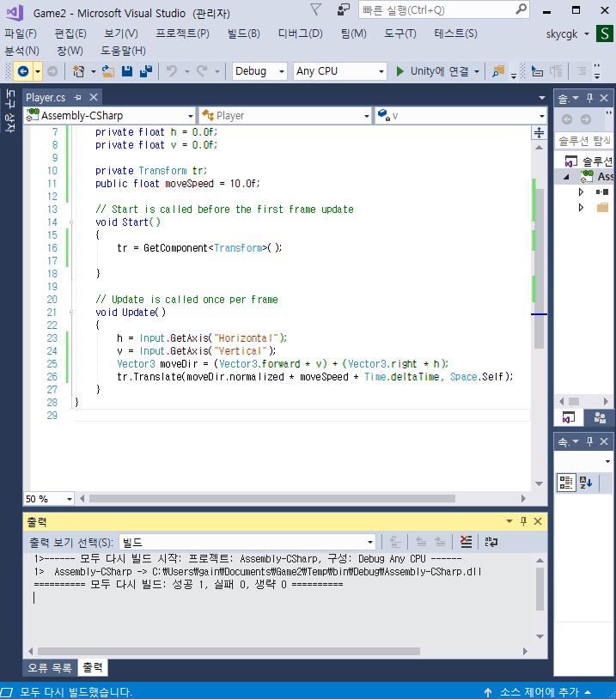Click the notifications filter funnel icon
Image resolution: width=616 pixels, height=699 pixels.
(316, 9)
